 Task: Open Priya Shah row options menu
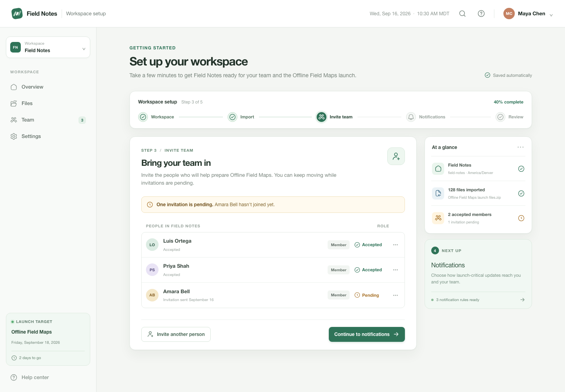point(395,270)
